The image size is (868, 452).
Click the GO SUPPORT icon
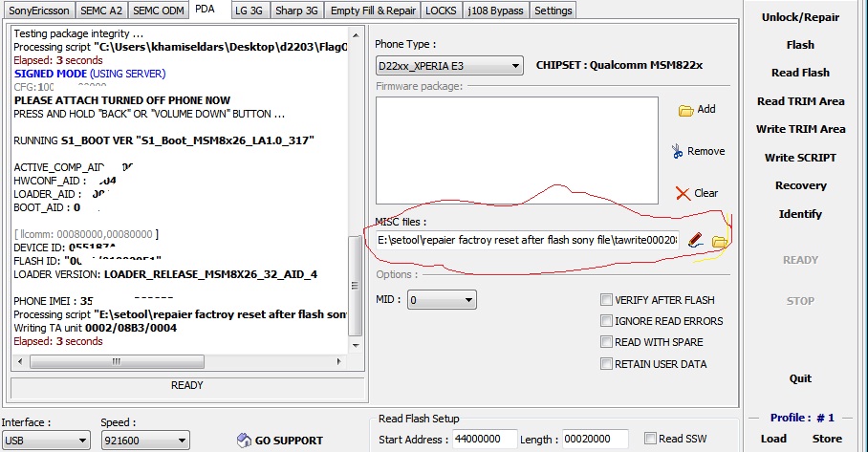(x=244, y=441)
